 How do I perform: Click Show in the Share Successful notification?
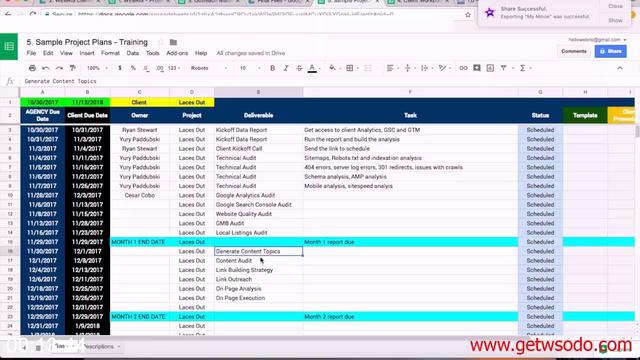tap(615, 20)
